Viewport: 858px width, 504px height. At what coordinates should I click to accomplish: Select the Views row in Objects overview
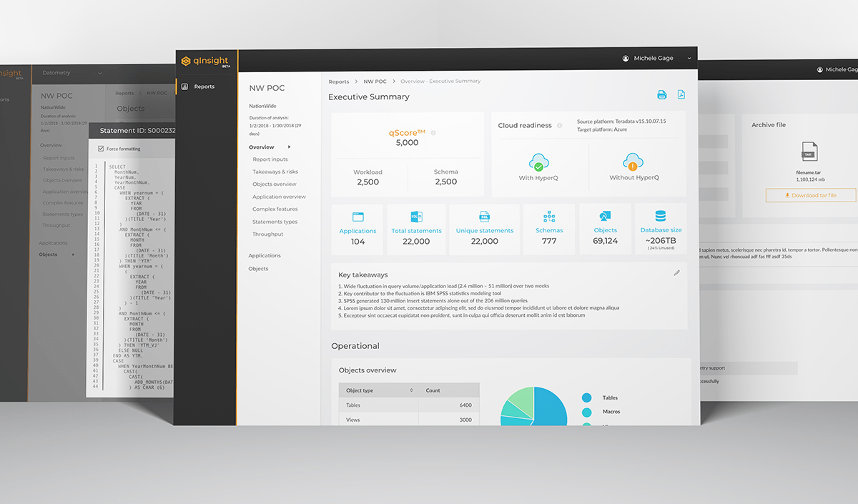(x=352, y=419)
